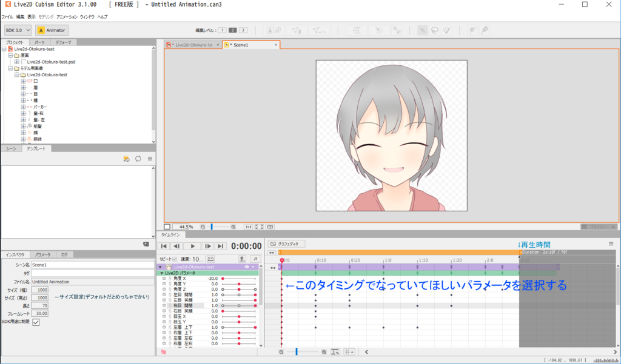621x364 pixels.
Task: Set edit level to 2
Action: (233, 30)
